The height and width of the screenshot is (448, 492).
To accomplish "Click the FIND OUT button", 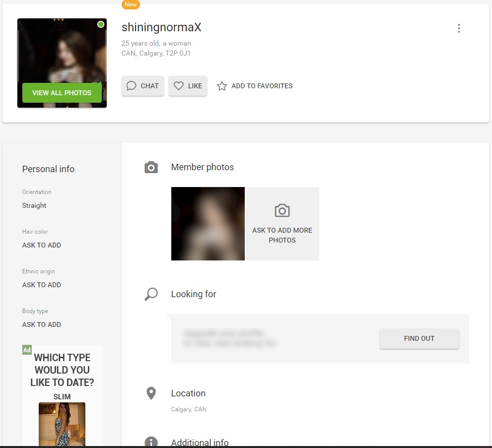I will (419, 338).
